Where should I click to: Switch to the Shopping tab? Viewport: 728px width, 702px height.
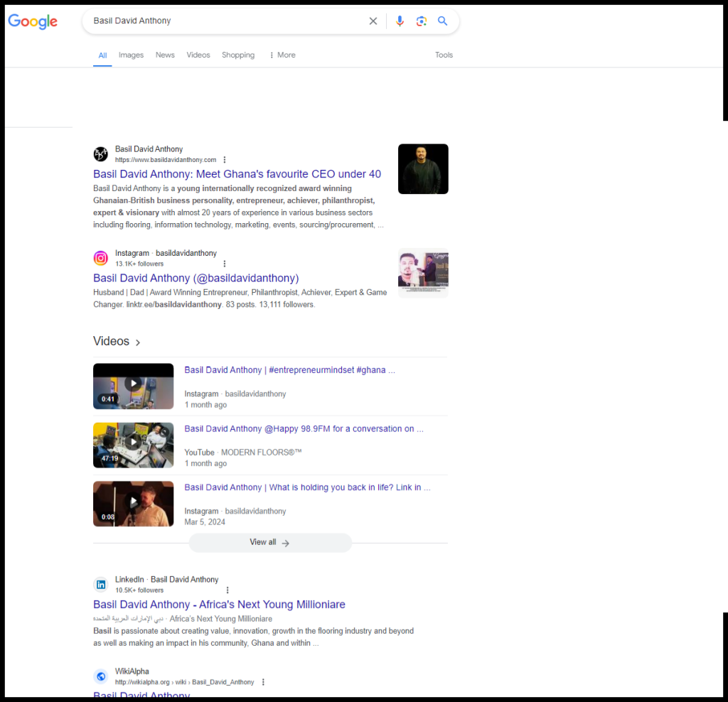pos(238,55)
